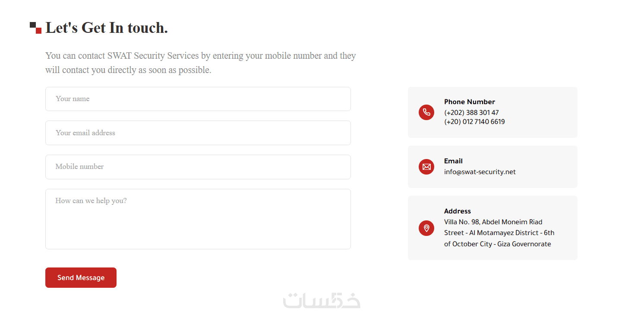The height and width of the screenshot is (315, 644).
Task: Click the Let's Get In touch heading
Action: pos(107,28)
